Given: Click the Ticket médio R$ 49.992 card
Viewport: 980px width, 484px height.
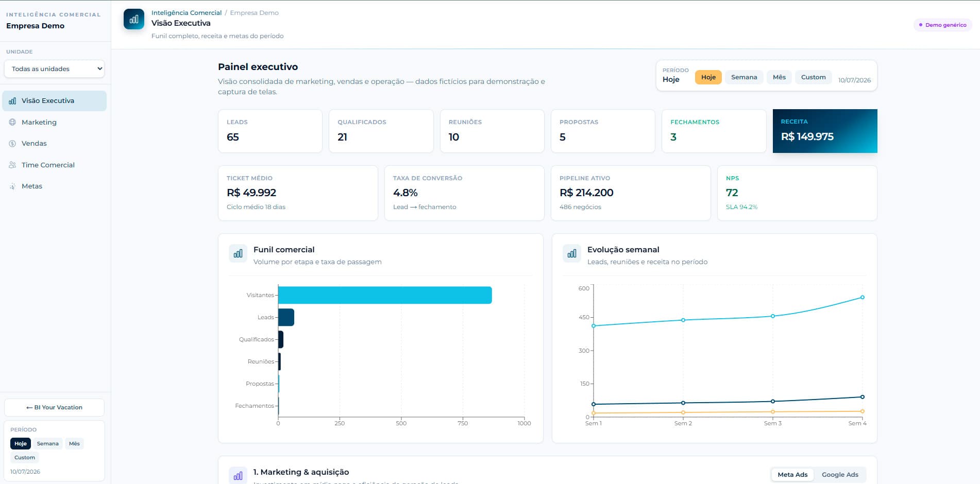Looking at the screenshot, I should point(298,193).
